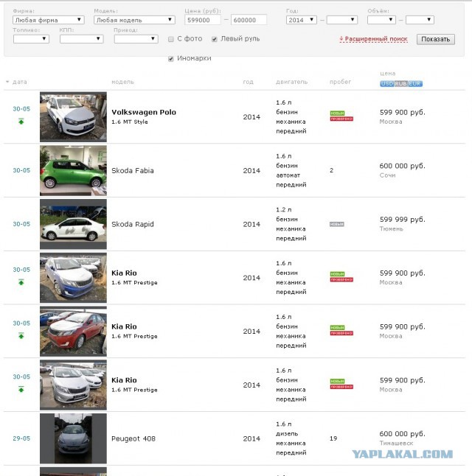Open the year-to dropdown
472x476 pixels.
coord(342,20)
